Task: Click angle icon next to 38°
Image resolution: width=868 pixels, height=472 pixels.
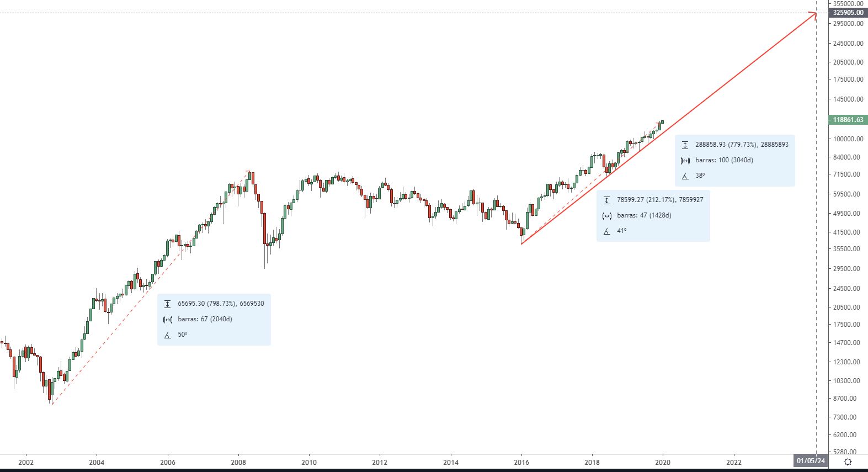Action: 685,176
